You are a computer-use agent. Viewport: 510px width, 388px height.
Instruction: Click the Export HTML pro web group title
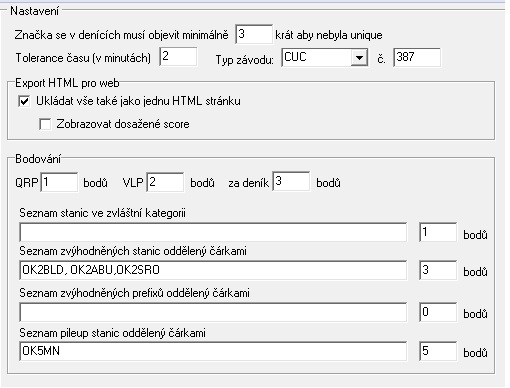pyautogui.click(x=67, y=83)
